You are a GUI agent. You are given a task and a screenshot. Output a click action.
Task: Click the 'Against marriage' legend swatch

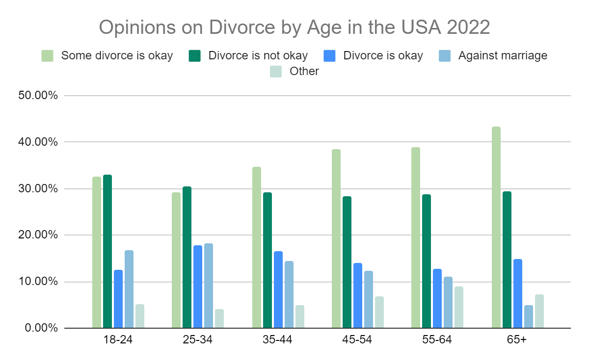pos(445,55)
